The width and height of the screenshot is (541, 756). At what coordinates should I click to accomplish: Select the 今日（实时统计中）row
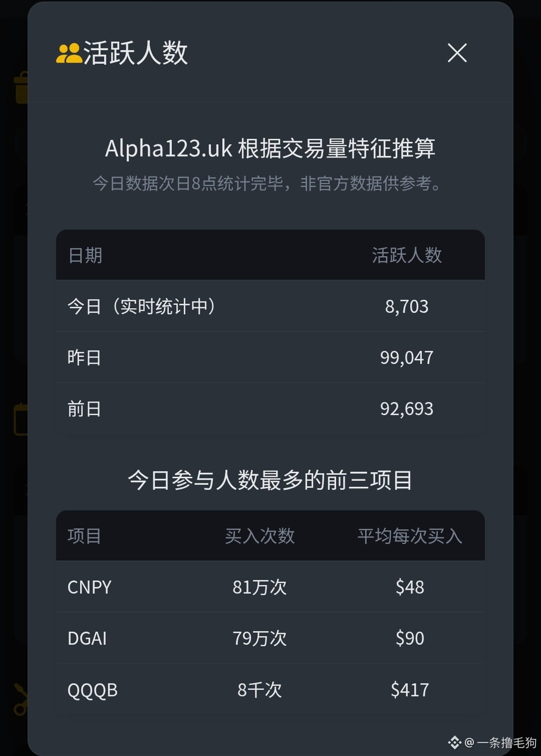[x=270, y=306]
